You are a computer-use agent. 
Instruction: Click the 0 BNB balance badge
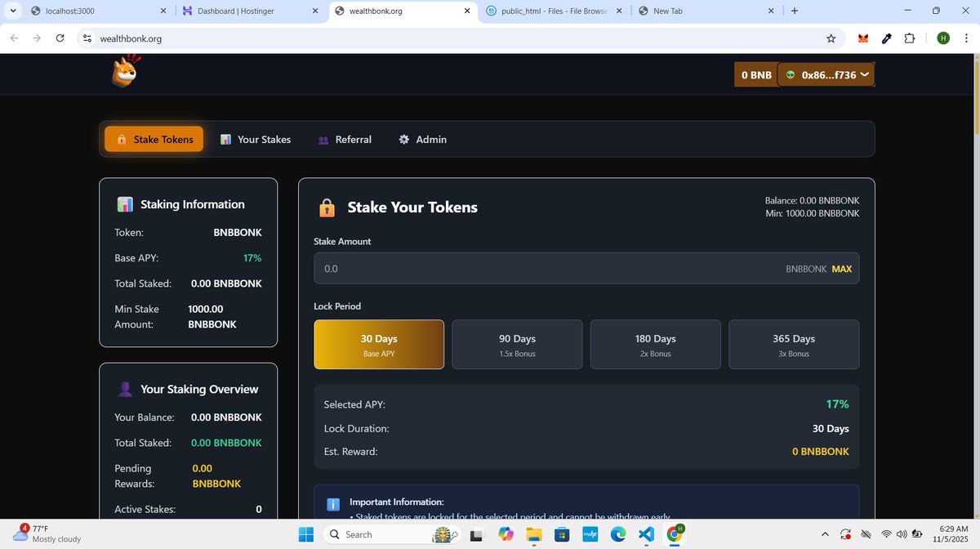coord(756,74)
